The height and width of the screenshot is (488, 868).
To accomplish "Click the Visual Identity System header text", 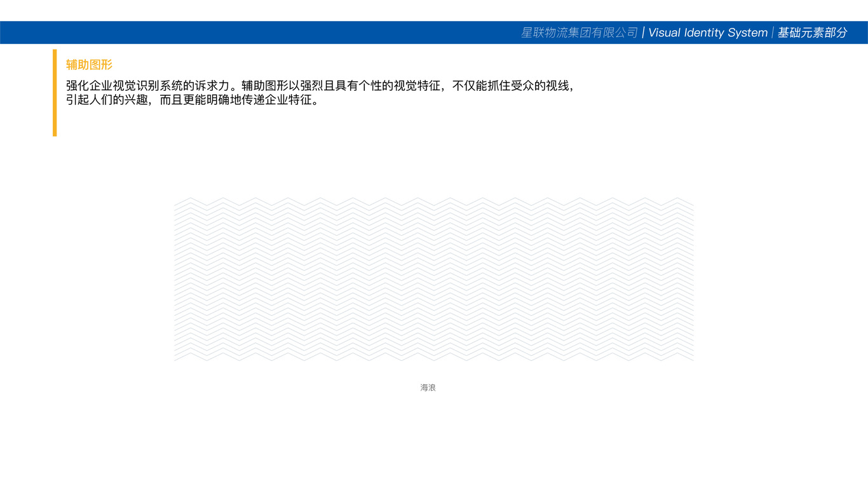I will [708, 32].
